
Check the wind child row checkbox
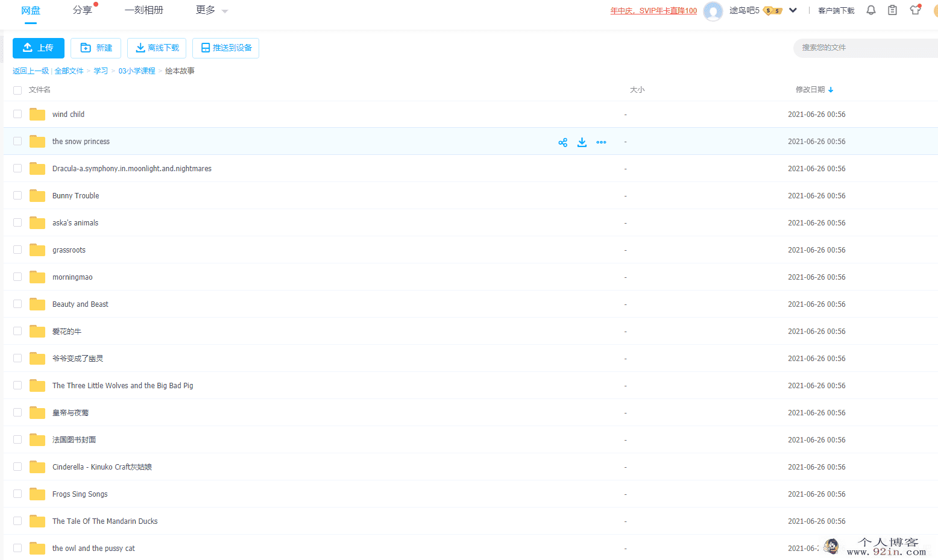17,114
